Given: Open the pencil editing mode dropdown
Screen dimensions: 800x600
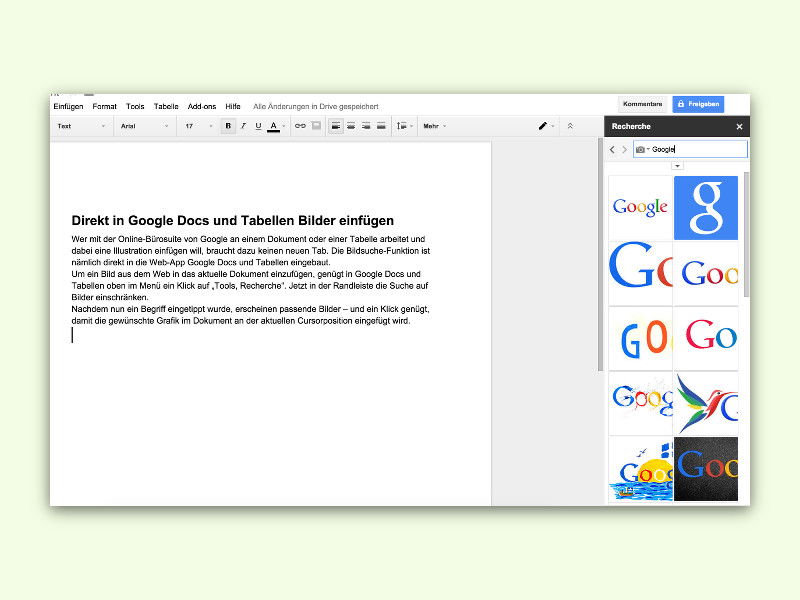Looking at the screenshot, I should tap(546, 126).
